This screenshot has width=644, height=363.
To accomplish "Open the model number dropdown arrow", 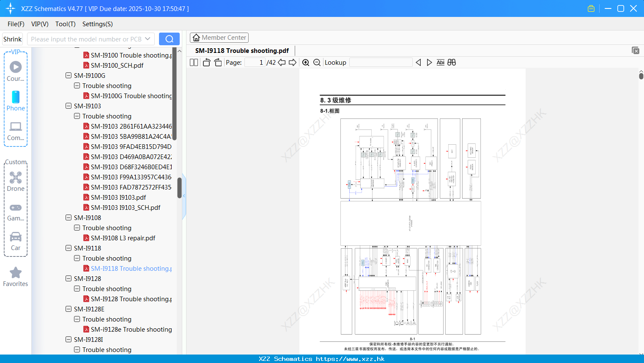I will click(148, 39).
